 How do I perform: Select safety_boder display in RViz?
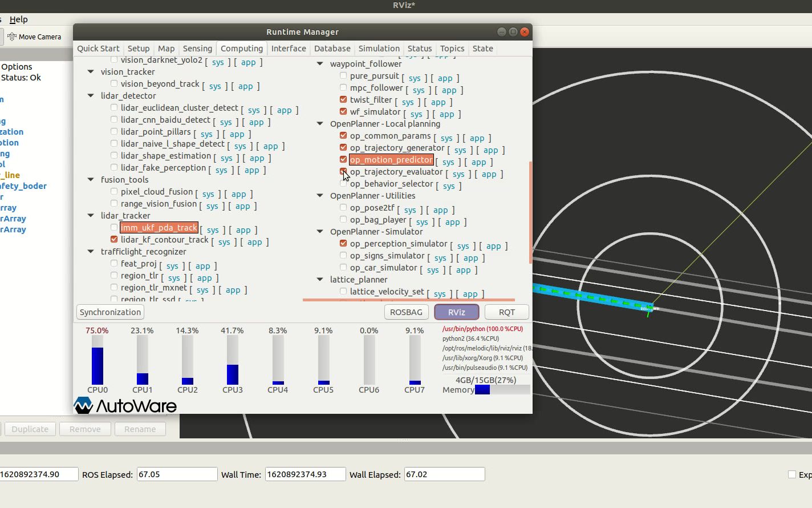[x=23, y=186]
